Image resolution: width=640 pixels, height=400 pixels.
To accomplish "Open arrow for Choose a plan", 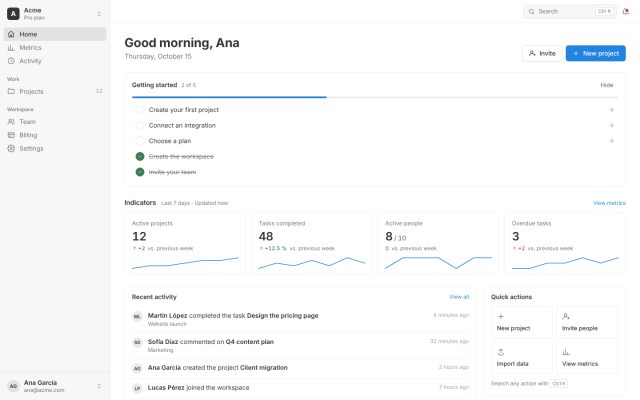I will (x=611, y=141).
